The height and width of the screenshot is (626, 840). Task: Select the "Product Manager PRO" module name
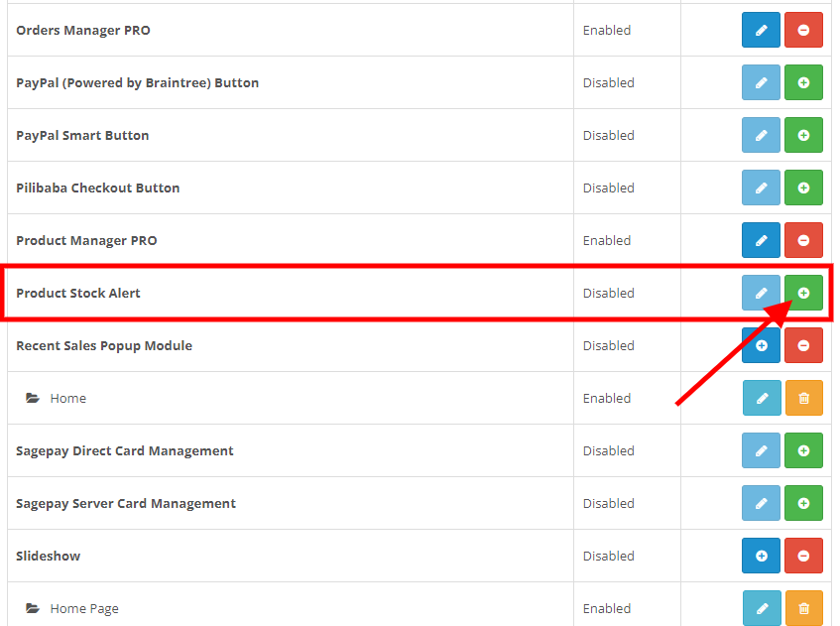click(87, 241)
